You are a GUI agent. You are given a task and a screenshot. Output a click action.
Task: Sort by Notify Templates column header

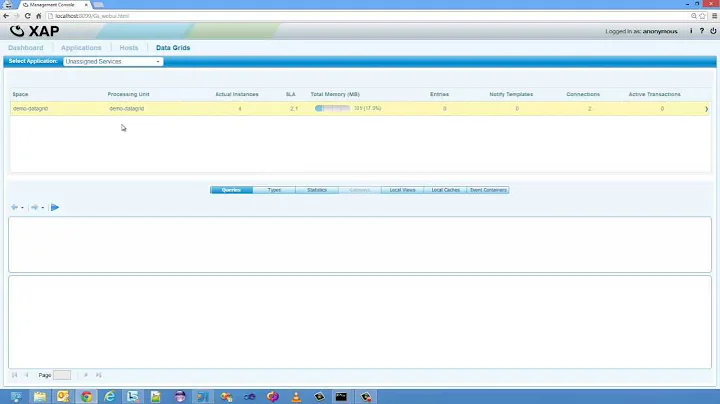point(511,94)
